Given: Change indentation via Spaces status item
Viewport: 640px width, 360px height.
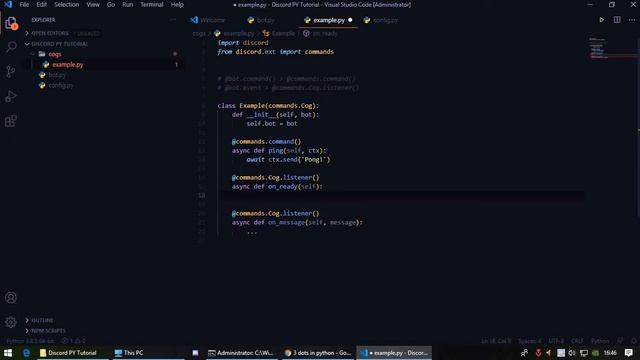Looking at the screenshot, I should 529,340.
